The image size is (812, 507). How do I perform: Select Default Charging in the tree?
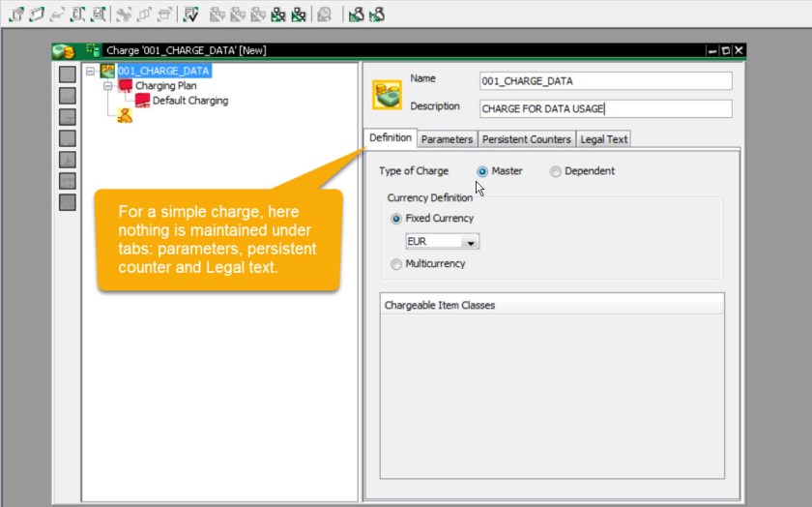(189, 101)
